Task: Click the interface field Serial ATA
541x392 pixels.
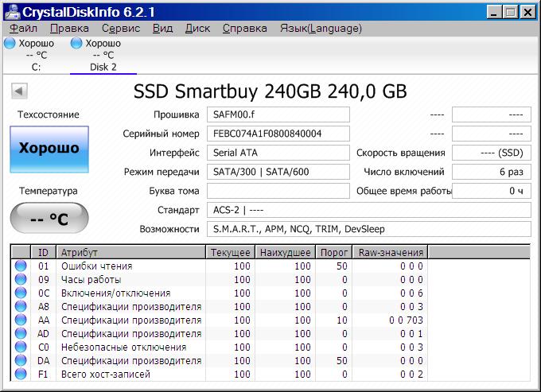Action: coord(278,153)
